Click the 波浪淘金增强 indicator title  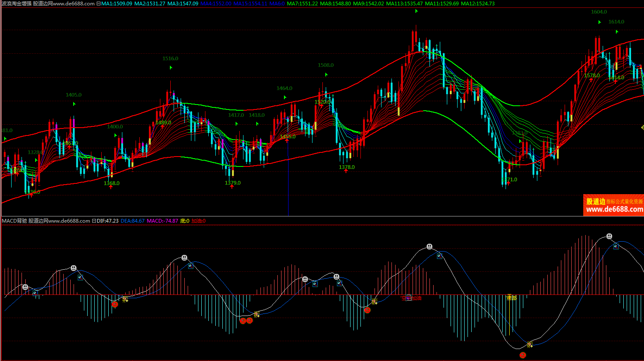click(x=16, y=4)
